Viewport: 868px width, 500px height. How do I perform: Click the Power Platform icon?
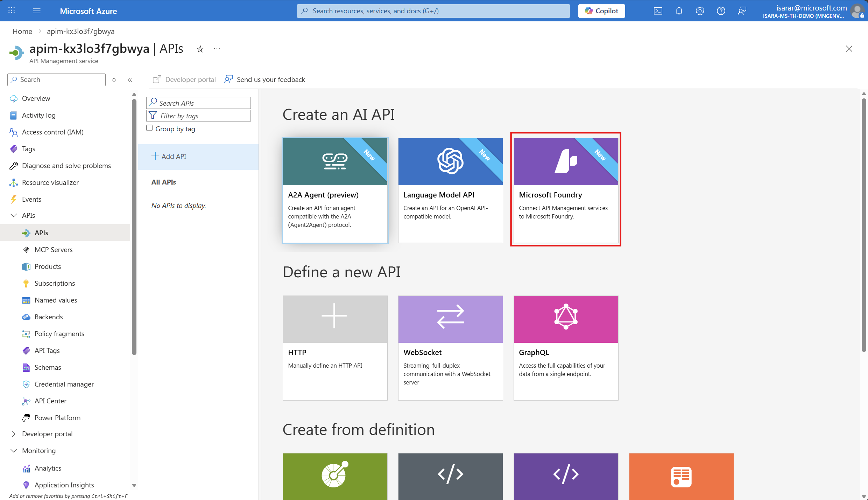pos(26,418)
